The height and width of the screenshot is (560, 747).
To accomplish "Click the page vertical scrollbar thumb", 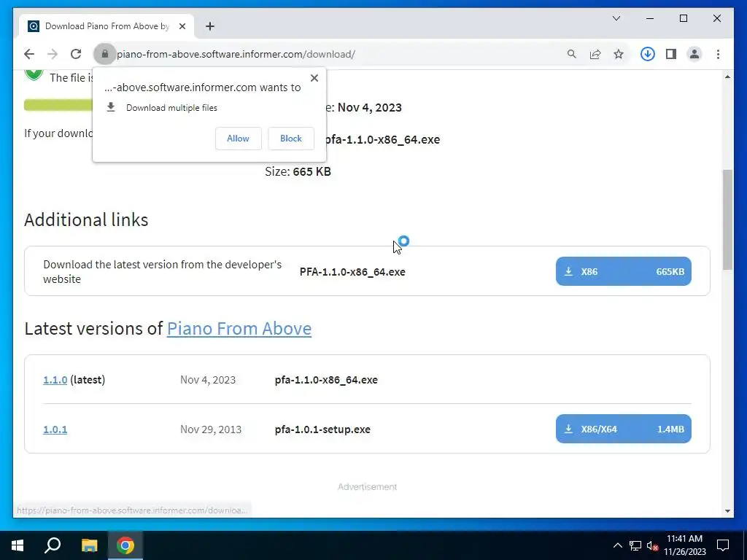I will [x=727, y=220].
